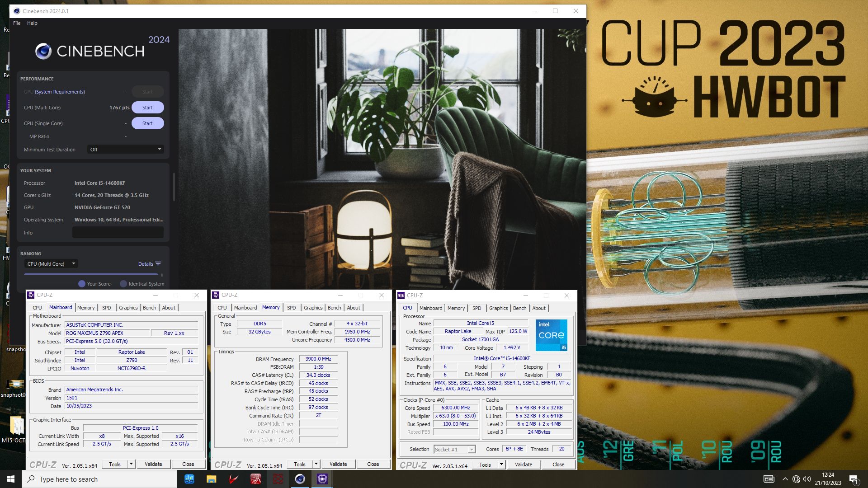This screenshot has height=488, width=868.
Task: Click Validate in middle CPU-Z window
Action: 338,464
